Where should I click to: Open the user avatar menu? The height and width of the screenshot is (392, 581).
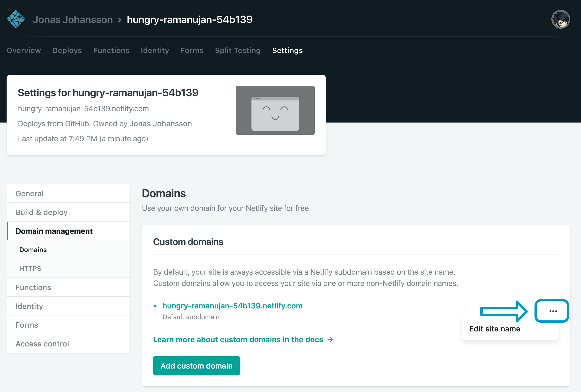pos(561,19)
